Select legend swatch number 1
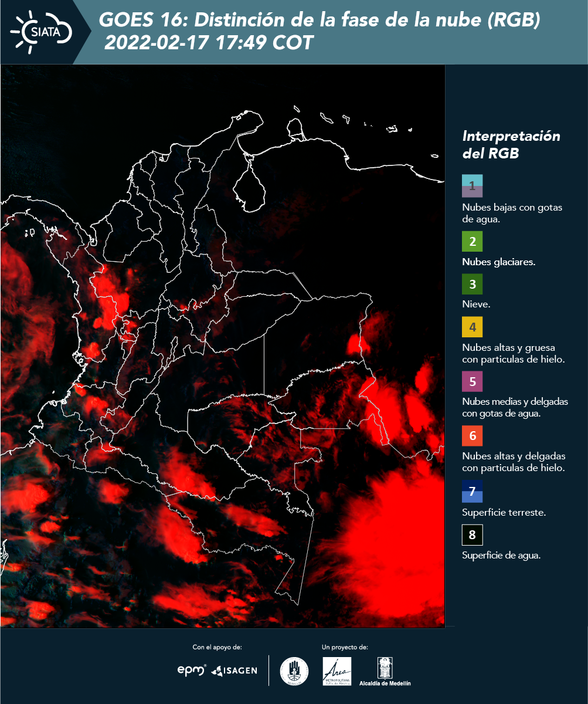 click(x=472, y=186)
